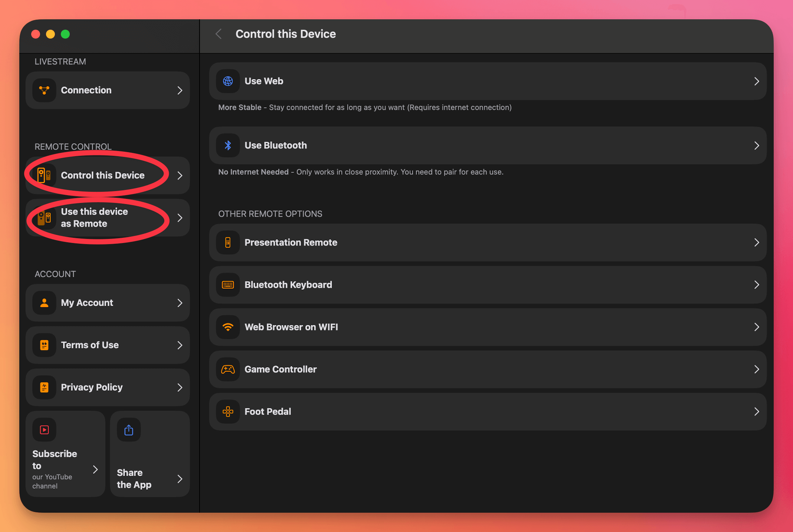Click chevron in Subscribe to YouTube card
The image size is (793, 532).
pos(95,470)
